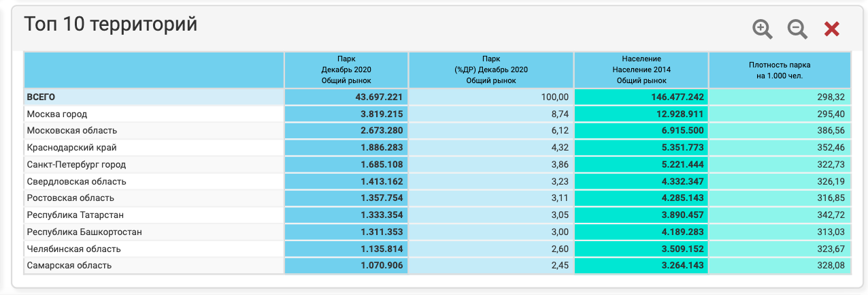Click the Плотность парка column header
The image size is (868, 295).
(780, 70)
